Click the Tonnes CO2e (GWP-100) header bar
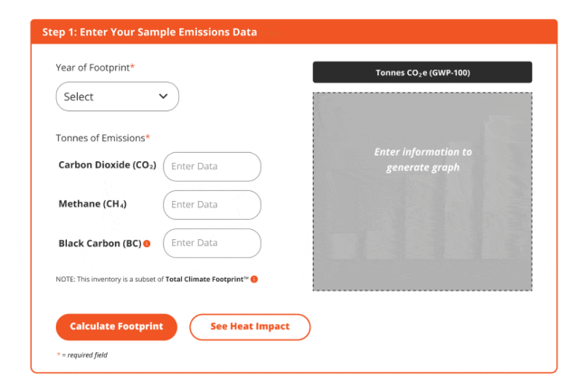This screenshot has width=588, height=392. [422, 72]
